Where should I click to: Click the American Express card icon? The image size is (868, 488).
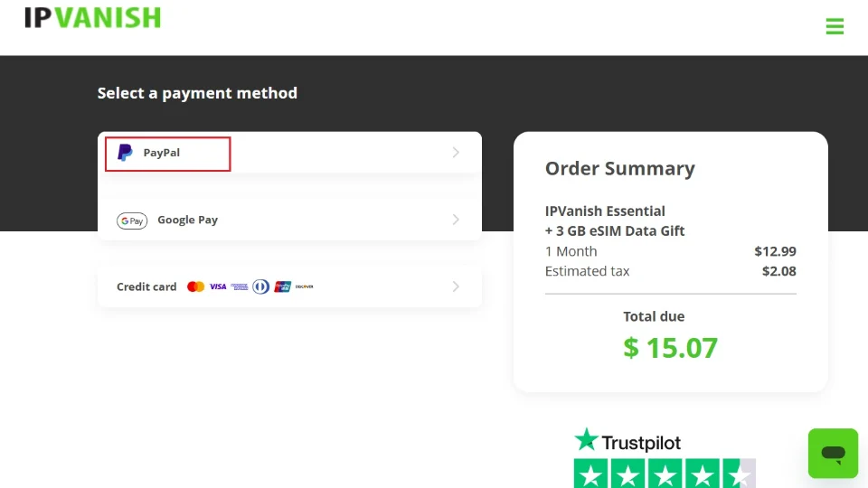239,286
